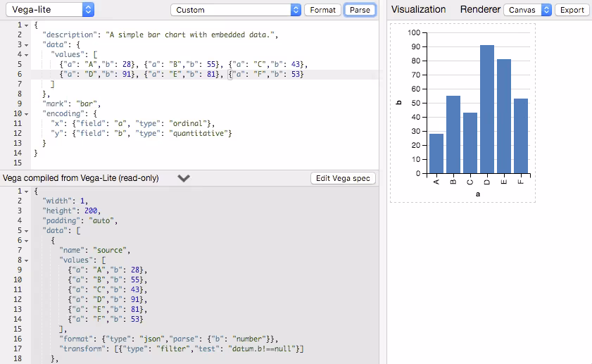Click the "x" encoding line with "ordinal"

(132, 123)
